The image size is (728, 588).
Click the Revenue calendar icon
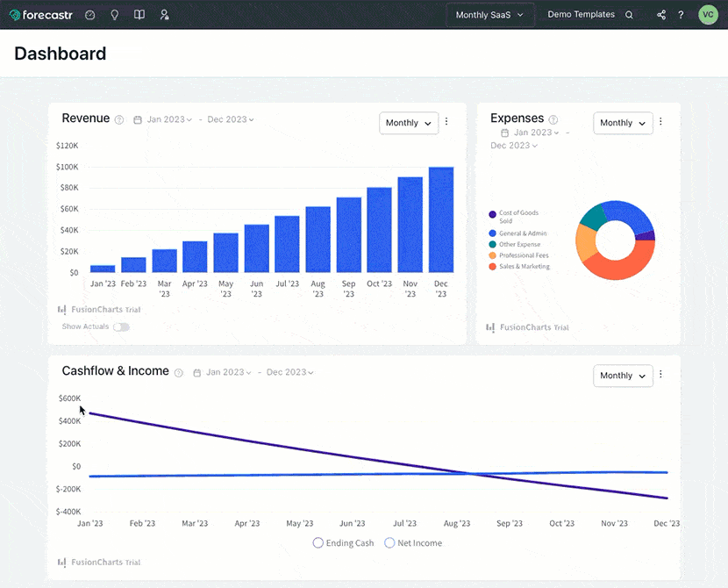(138, 120)
